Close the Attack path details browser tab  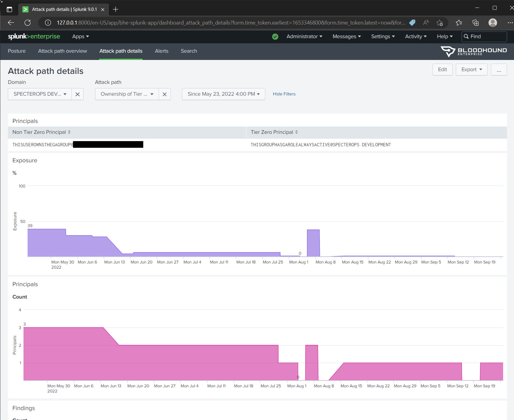(103, 9)
